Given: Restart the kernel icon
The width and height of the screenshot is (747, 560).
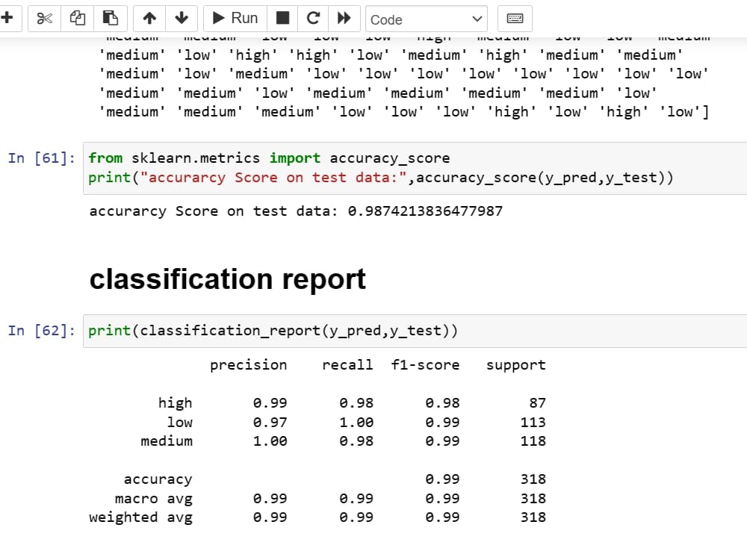Looking at the screenshot, I should coord(313,18).
